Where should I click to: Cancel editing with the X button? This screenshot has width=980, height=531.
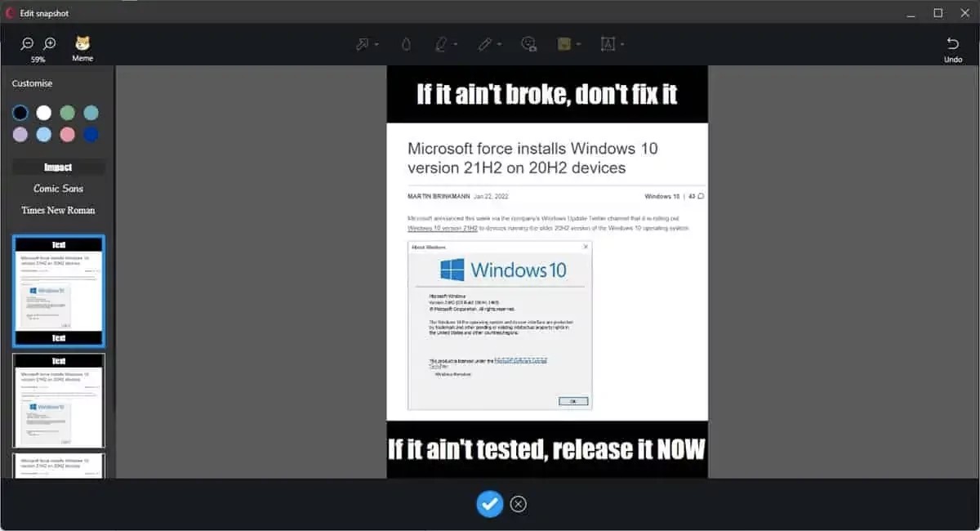pyautogui.click(x=519, y=504)
